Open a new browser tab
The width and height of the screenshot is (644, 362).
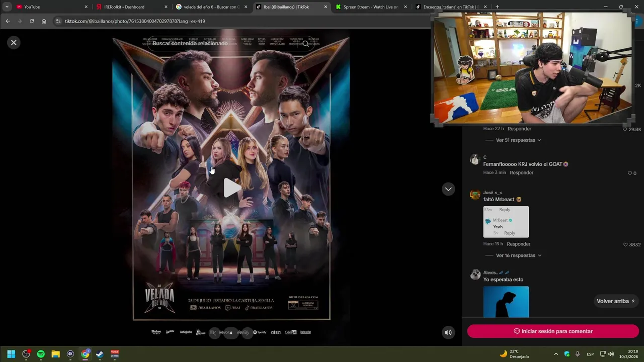coord(497,7)
